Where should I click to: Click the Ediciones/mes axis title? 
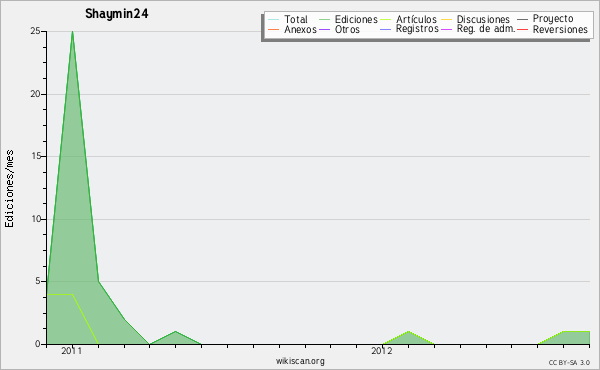pyautogui.click(x=9, y=189)
